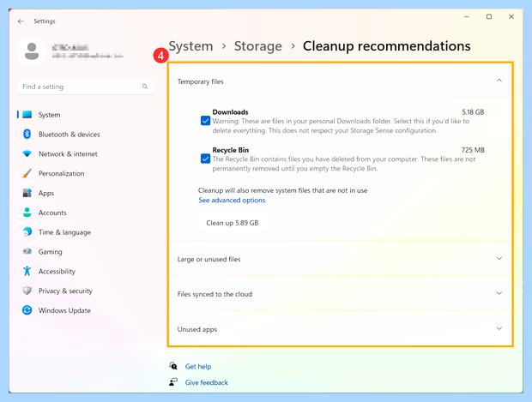Click the Privacy & security shield icon
This screenshot has height=402, width=532.
[27, 291]
